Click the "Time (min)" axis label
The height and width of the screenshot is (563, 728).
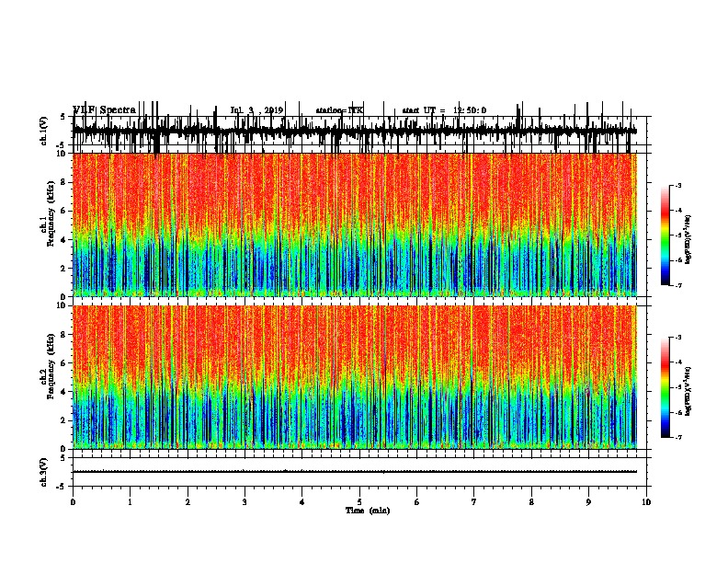click(368, 511)
